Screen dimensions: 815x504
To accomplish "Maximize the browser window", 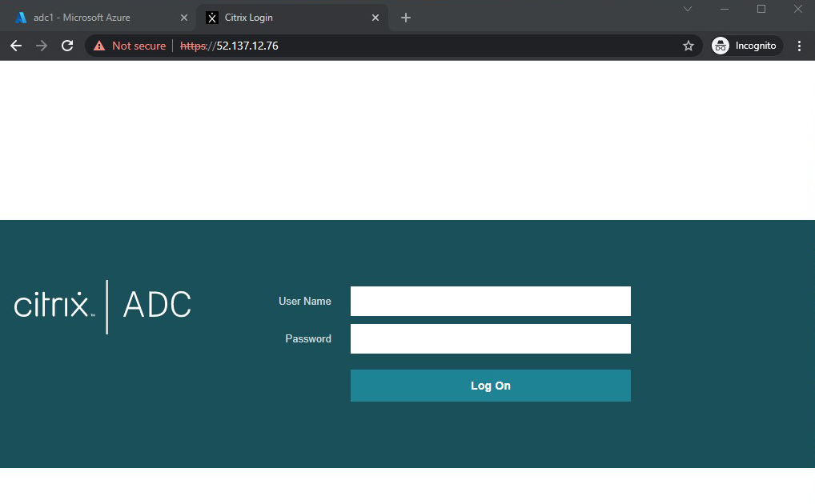I will click(x=761, y=9).
